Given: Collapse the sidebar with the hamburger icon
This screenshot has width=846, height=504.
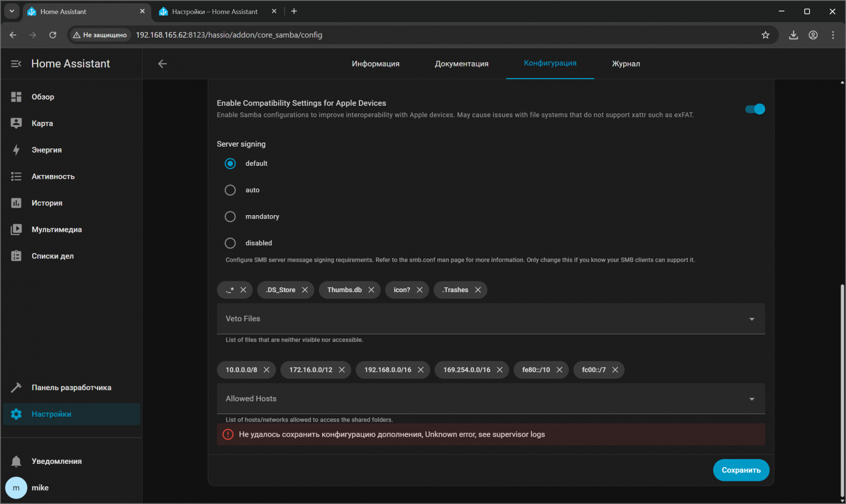Looking at the screenshot, I should coord(16,63).
